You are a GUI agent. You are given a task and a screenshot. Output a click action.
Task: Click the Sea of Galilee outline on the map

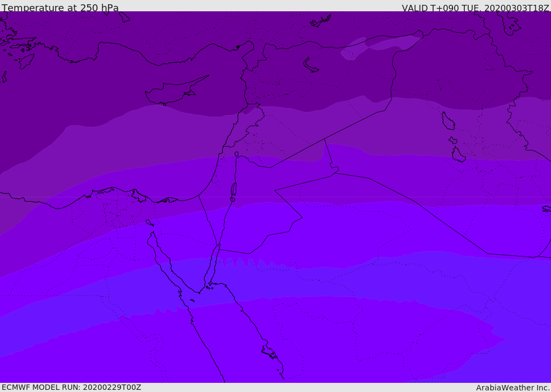[x=237, y=154]
